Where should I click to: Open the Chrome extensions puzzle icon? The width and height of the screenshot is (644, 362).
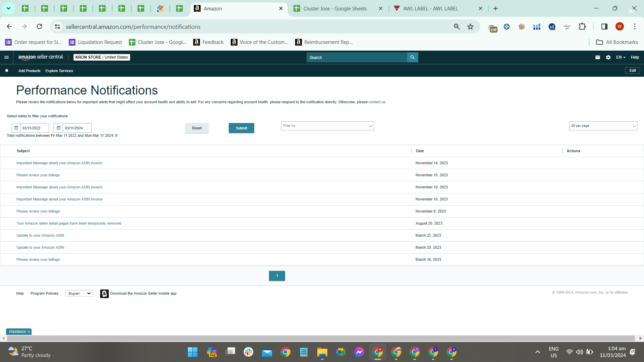coord(582,26)
